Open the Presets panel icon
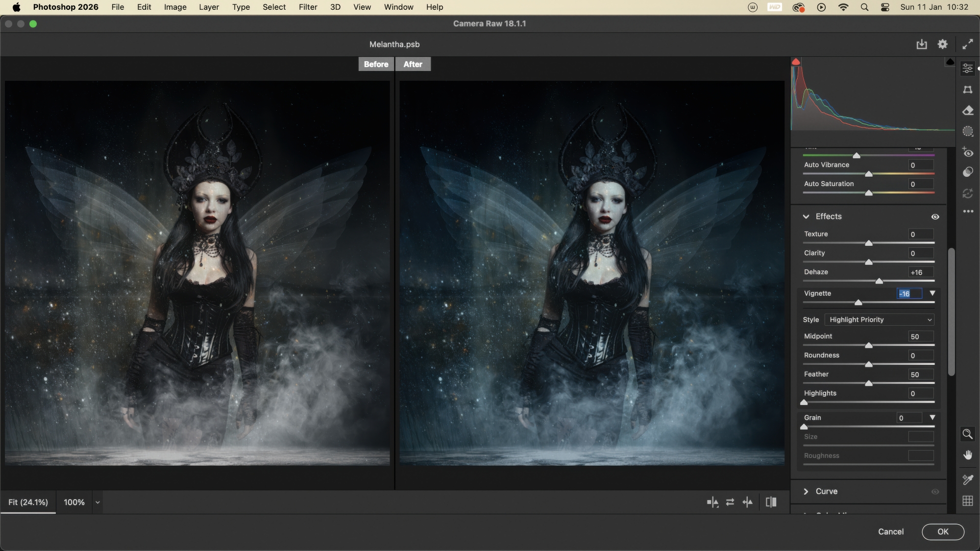Screen dimensions: 980x551 (x=967, y=172)
